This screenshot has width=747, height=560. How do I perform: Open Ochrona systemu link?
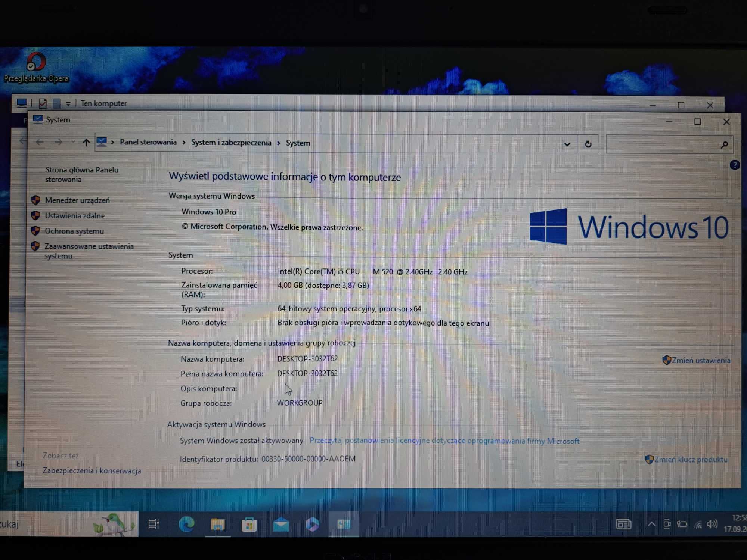tap(74, 231)
